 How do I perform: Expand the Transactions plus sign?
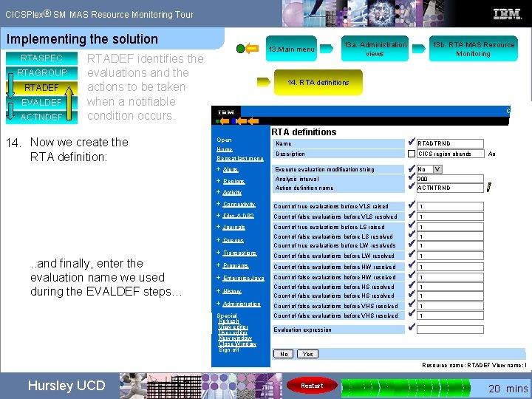[219, 253]
